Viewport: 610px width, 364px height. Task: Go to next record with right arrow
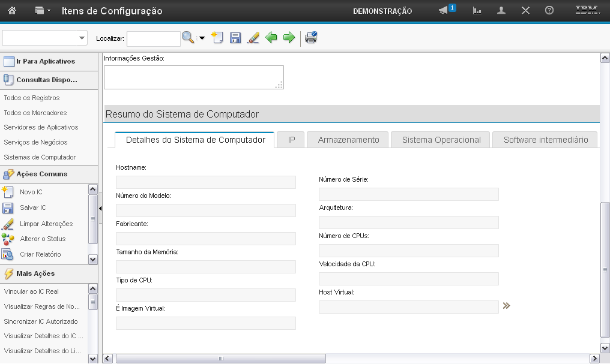(x=289, y=38)
